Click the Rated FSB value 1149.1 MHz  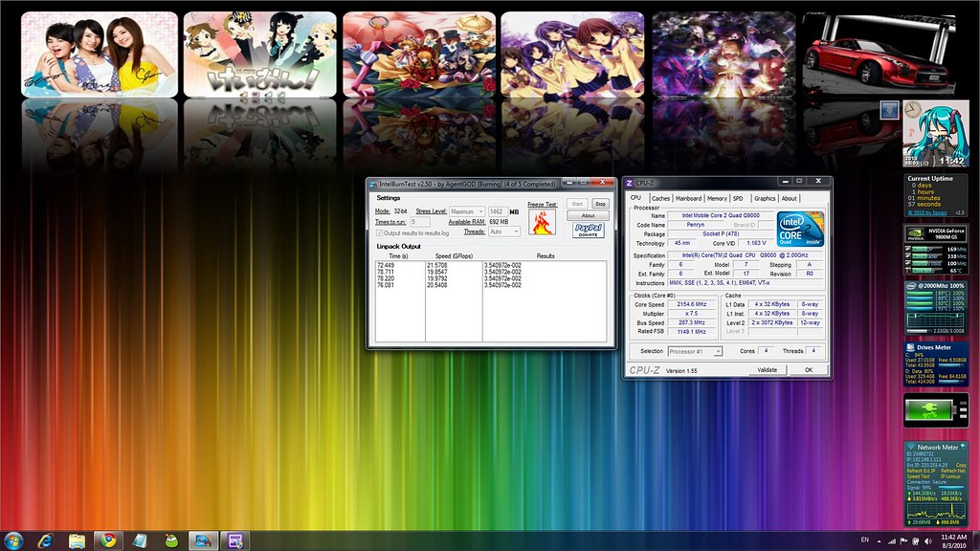coord(691,332)
